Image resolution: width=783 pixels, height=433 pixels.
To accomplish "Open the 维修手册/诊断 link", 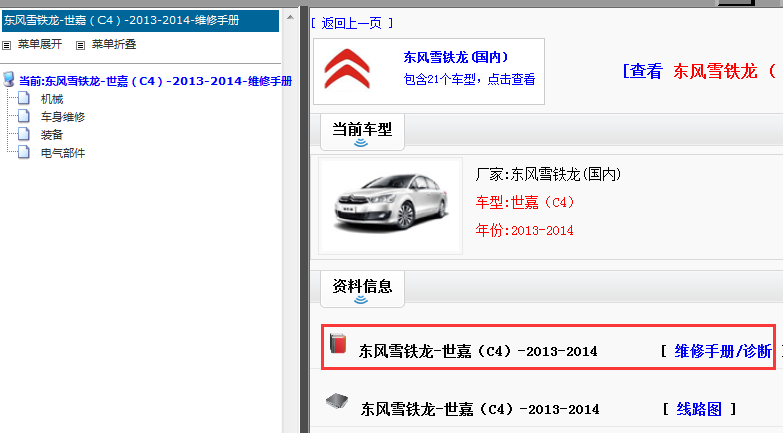I will [723, 351].
